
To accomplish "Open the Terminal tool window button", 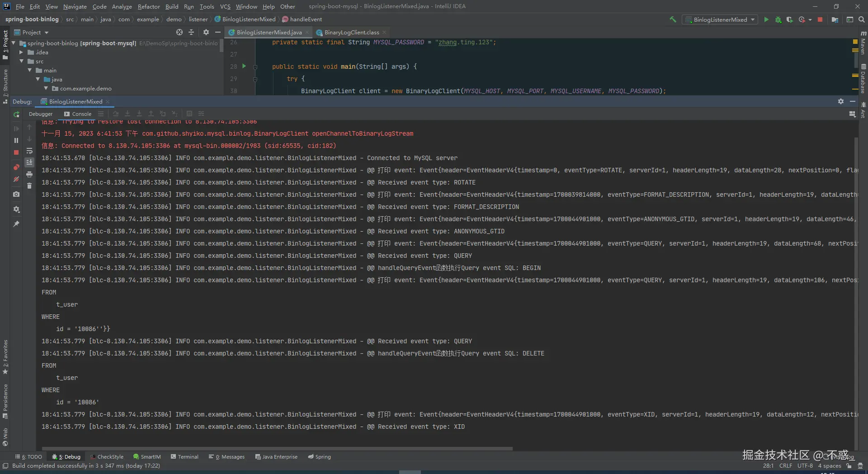I will pyautogui.click(x=184, y=457).
